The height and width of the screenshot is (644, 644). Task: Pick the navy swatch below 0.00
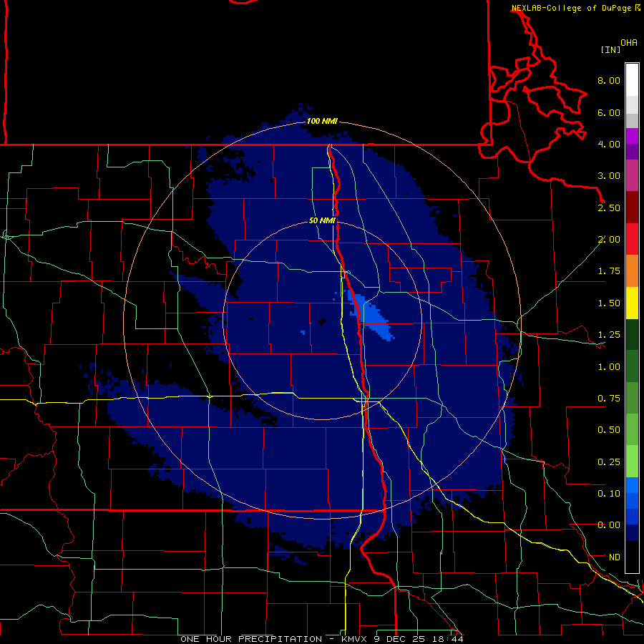click(x=632, y=533)
